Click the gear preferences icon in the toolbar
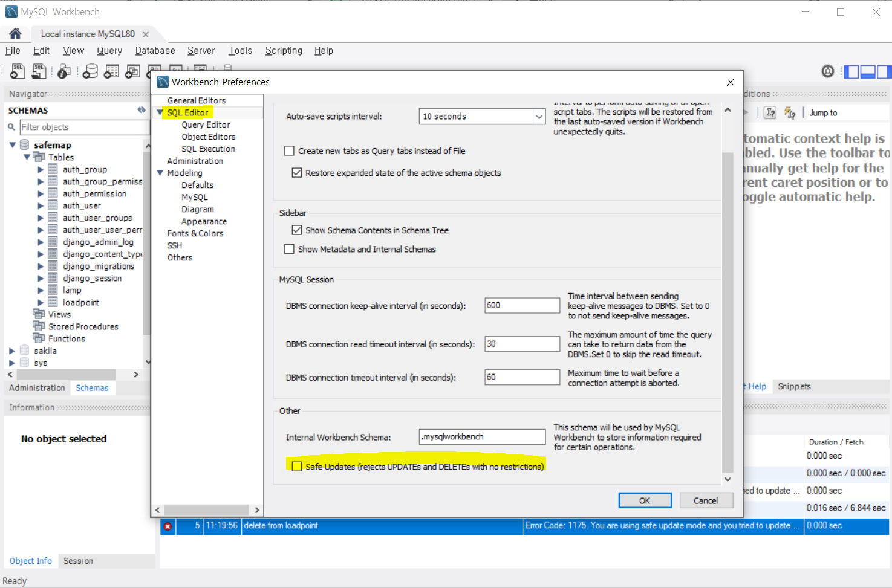 (x=828, y=71)
